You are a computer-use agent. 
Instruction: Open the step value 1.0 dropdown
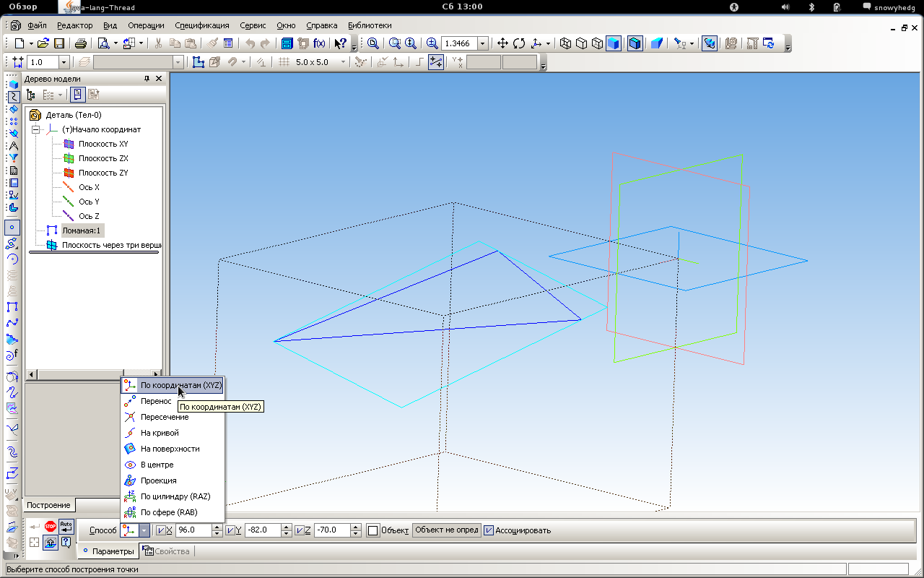pos(64,63)
